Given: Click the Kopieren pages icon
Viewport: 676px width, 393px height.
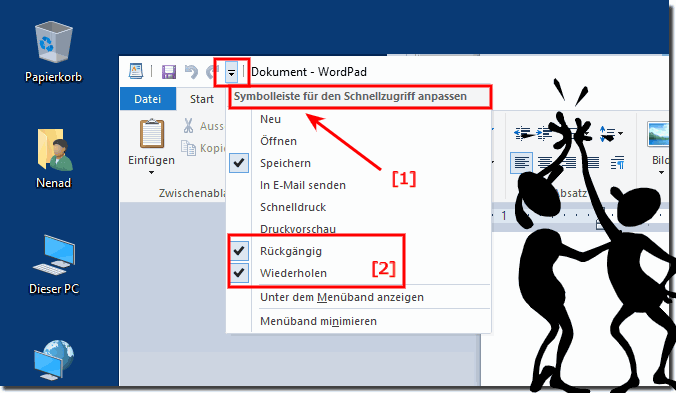Looking at the screenshot, I should tap(188, 148).
